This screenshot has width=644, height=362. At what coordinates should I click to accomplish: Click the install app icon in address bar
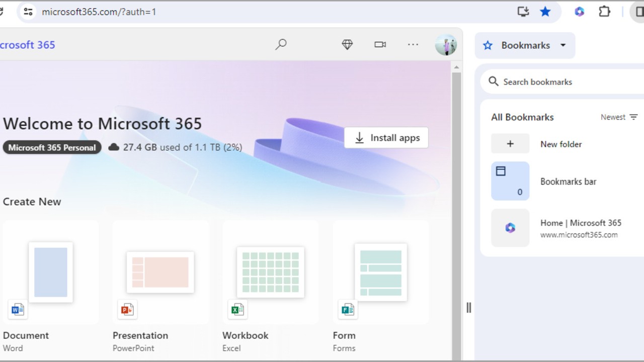point(523,12)
